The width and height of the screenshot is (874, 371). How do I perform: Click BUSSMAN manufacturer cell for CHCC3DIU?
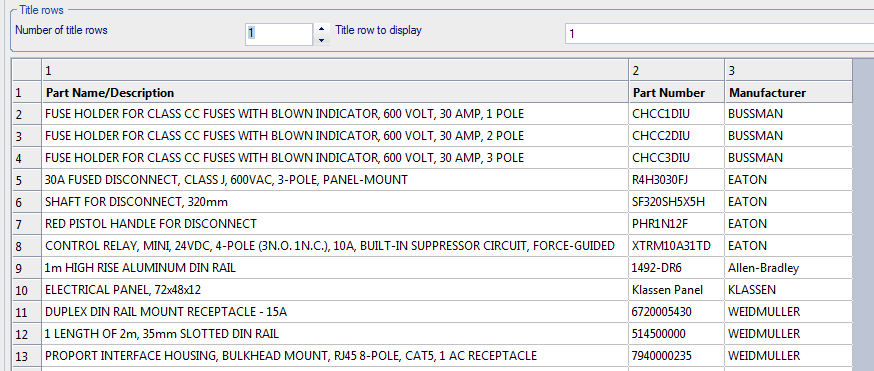click(x=789, y=158)
